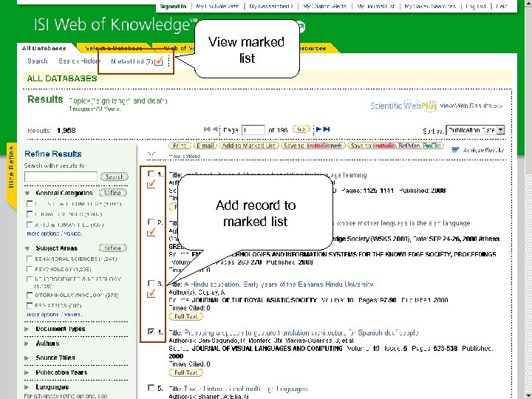The image size is (532, 399).
Task: Tick checkbox for record 1
Action: (151, 174)
